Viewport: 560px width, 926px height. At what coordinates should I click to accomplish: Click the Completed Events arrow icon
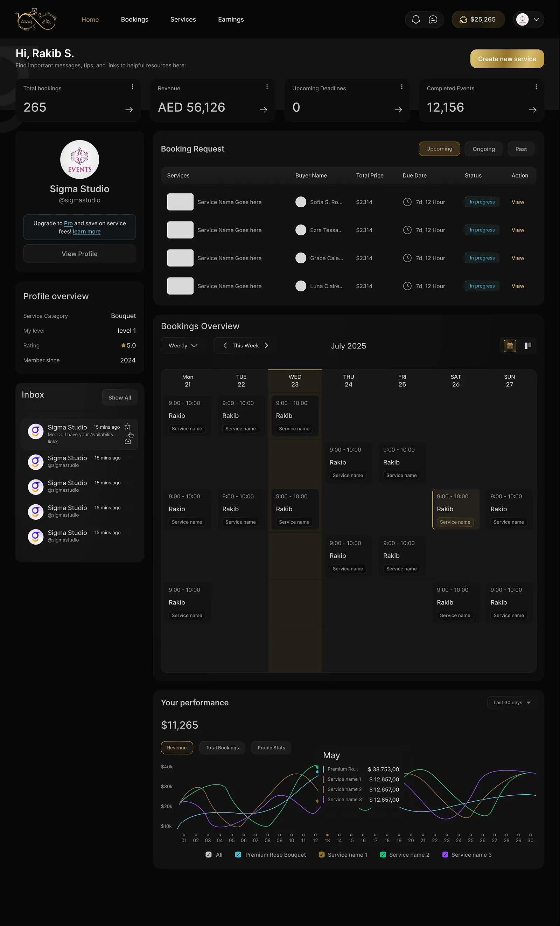(533, 110)
